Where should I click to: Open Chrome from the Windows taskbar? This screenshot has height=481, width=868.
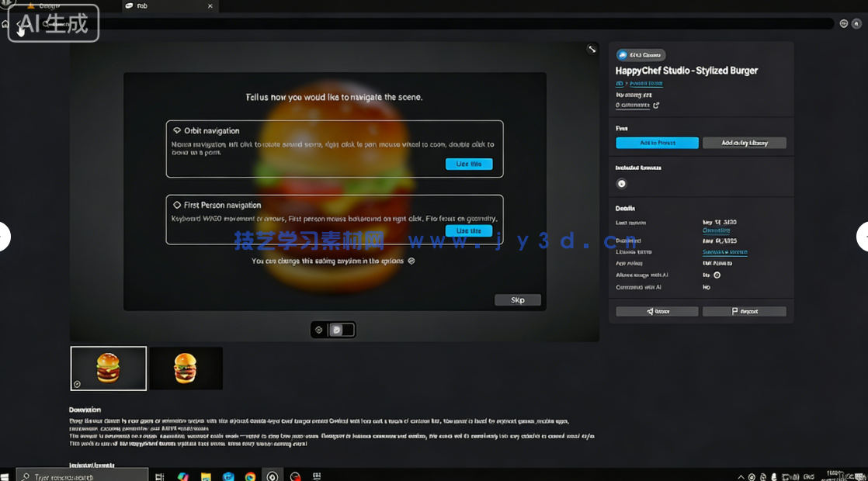click(250, 476)
